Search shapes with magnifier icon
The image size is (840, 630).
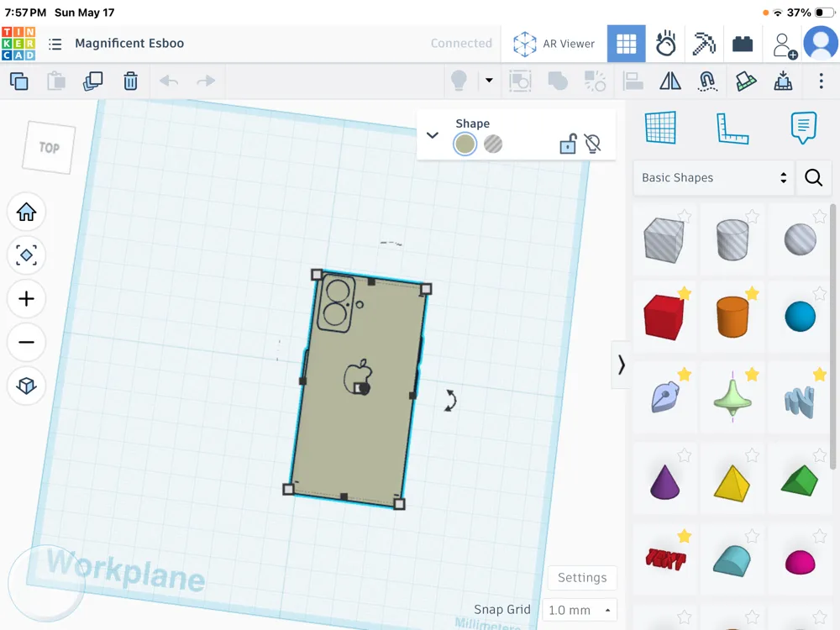[813, 177]
